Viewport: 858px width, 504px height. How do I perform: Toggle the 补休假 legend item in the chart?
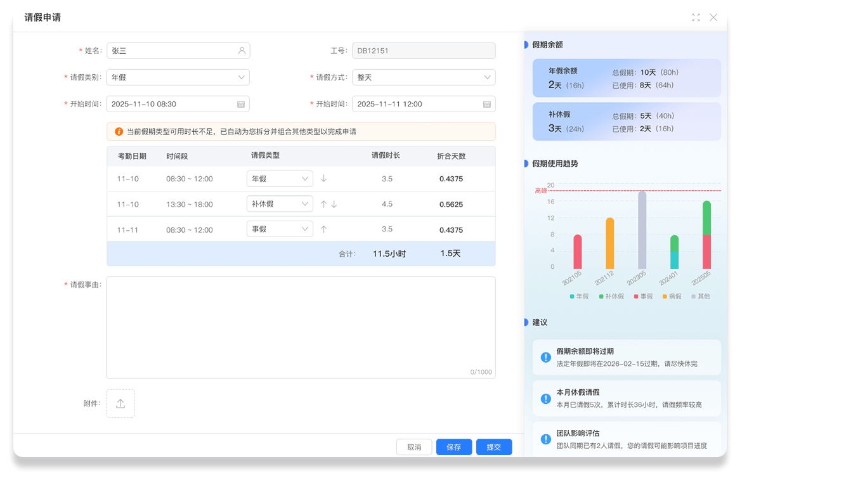[611, 297]
